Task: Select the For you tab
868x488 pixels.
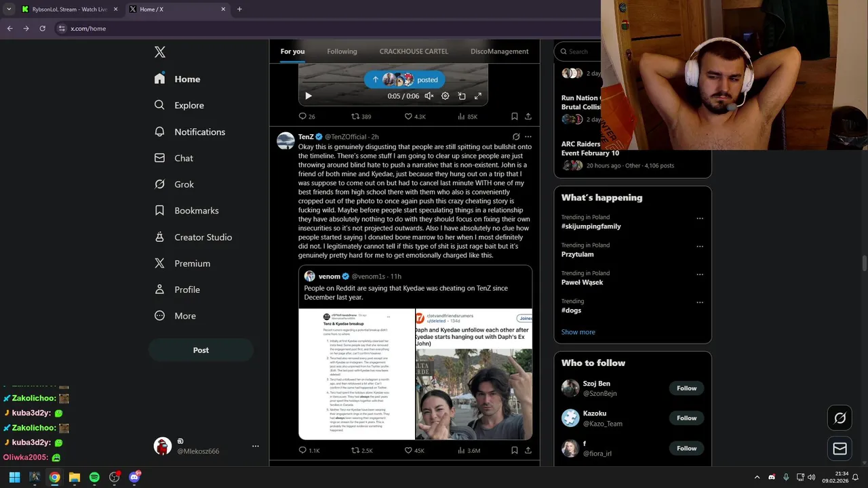Action: click(292, 52)
